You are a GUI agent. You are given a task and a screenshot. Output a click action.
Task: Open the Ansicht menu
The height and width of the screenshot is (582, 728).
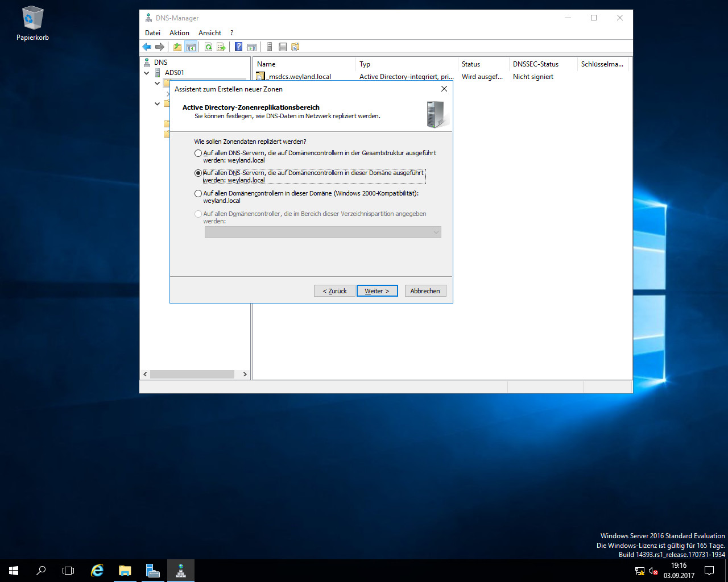click(x=210, y=33)
